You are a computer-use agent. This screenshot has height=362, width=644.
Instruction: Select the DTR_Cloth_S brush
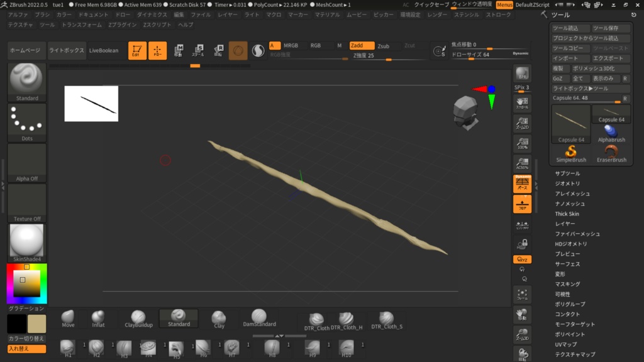click(387, 321)
